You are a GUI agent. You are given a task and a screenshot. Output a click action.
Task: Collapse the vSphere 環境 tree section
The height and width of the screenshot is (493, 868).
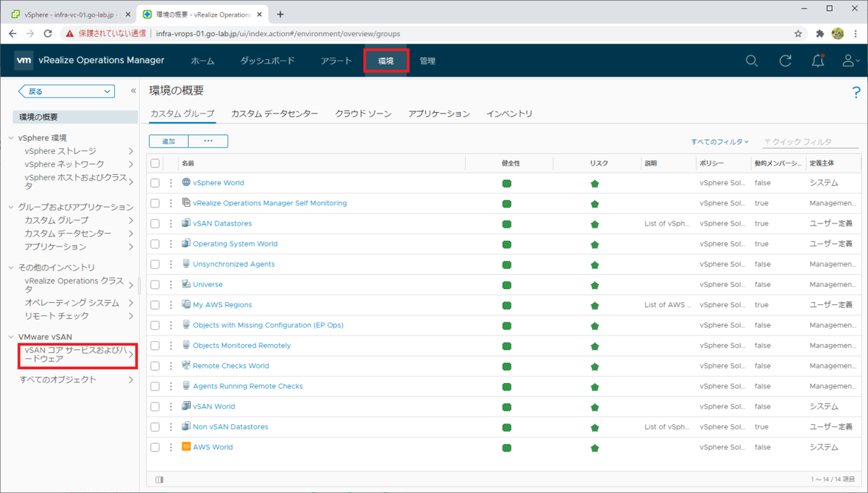11,137
